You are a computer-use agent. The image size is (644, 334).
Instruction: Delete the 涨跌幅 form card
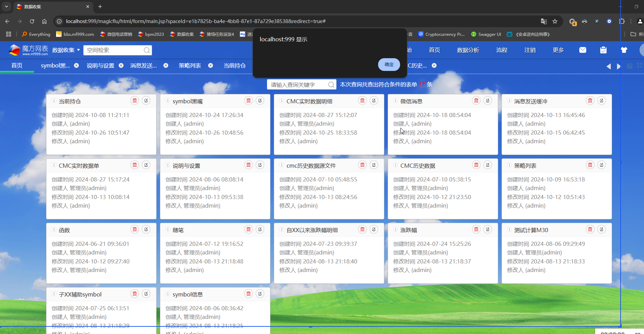476,229
